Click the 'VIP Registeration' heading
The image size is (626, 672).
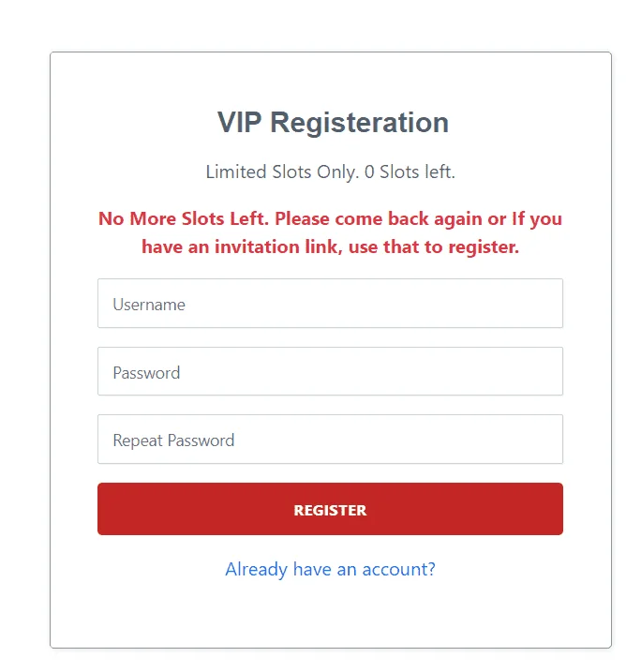pyautogui.click(x=333, y=123)
